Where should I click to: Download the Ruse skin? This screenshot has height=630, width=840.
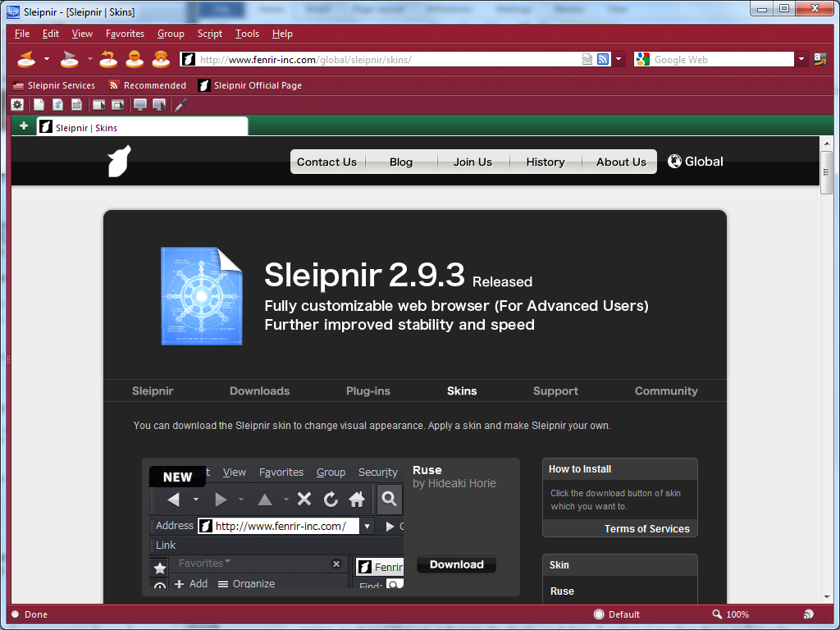point(456,564)
